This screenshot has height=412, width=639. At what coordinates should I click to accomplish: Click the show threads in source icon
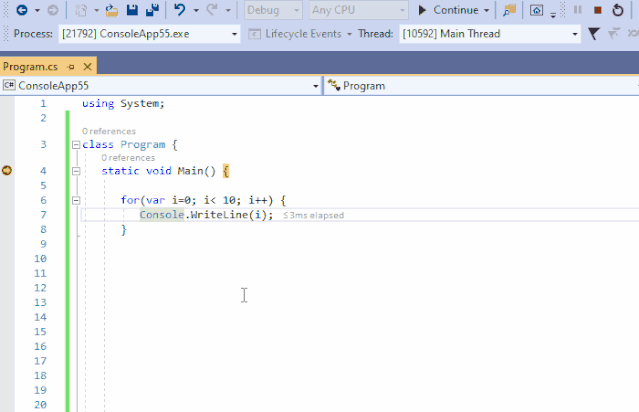613,34
